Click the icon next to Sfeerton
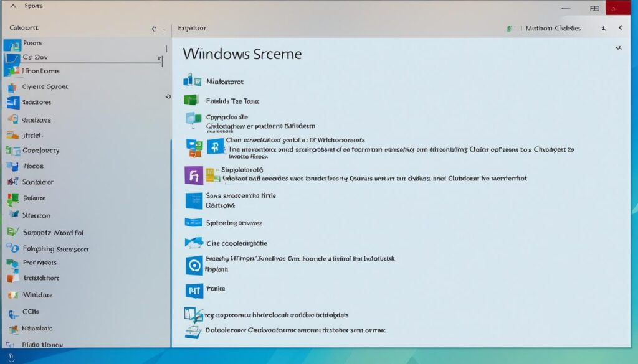Viewport: 638px width, 364px height. coord(14,215)
